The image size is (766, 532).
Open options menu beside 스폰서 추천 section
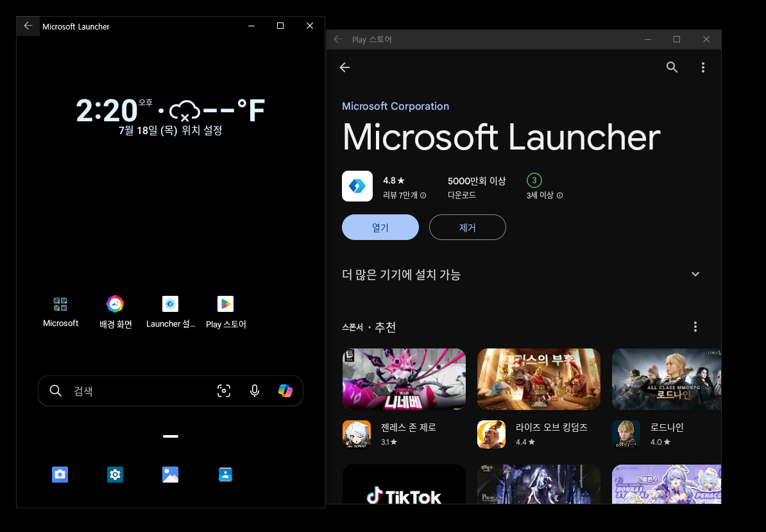[x=695, y=327]
